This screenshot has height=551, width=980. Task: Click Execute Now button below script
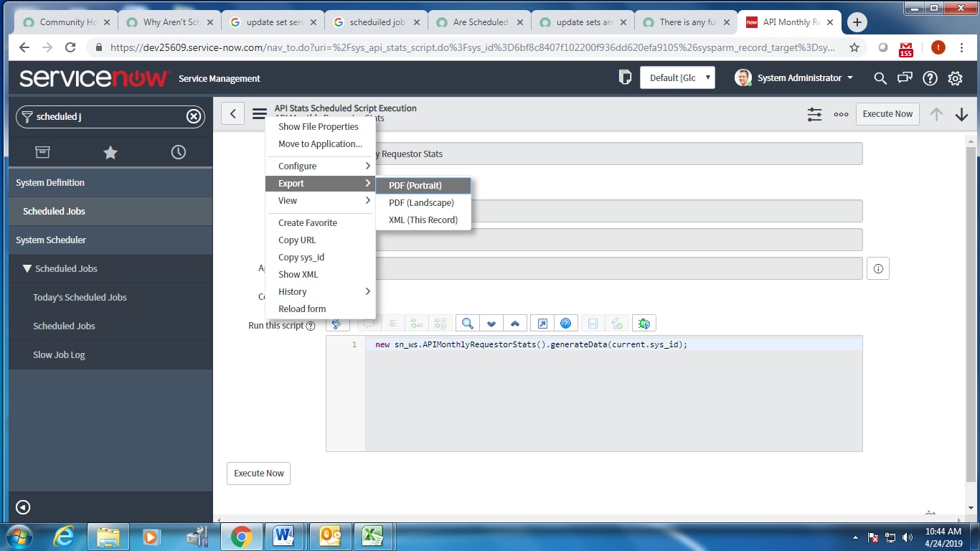pos(259,473)
